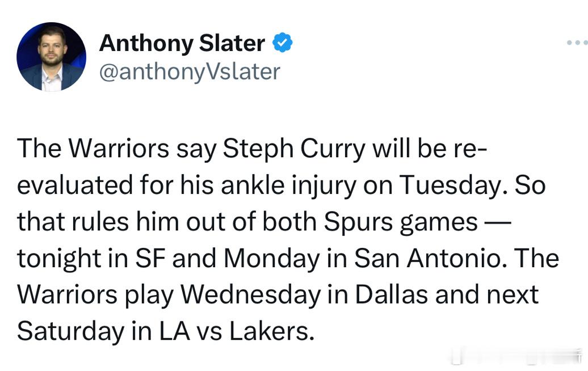Image resolution: width=588 pixels, height=371 pixels.
Task: Click the Anthony Slater display name
Action: (x=182, y=43)
